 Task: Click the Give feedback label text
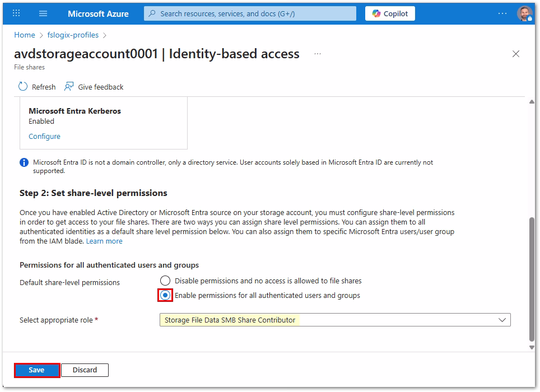[x=101, y=87]
